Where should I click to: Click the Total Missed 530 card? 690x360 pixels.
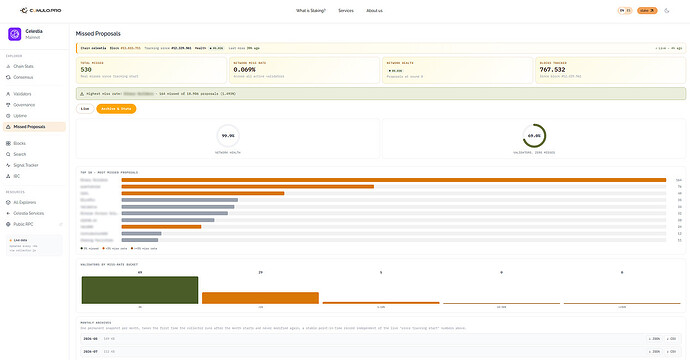point(151,70)
